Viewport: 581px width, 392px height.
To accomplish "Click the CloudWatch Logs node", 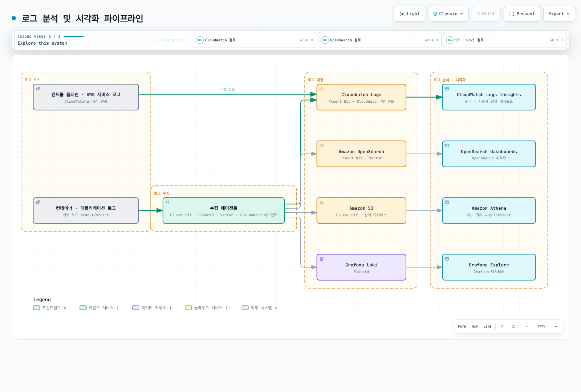I will pyautogui.click(x=361, y=97).
